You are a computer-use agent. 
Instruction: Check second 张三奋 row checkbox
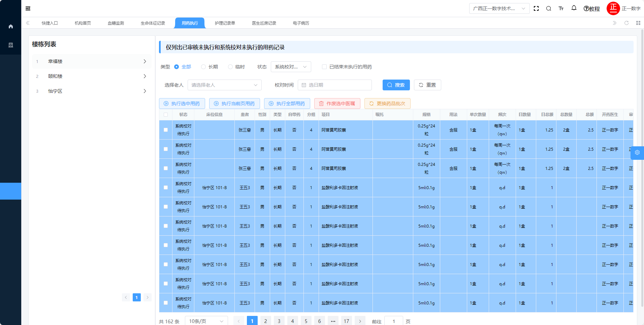(x=166, y=149)
